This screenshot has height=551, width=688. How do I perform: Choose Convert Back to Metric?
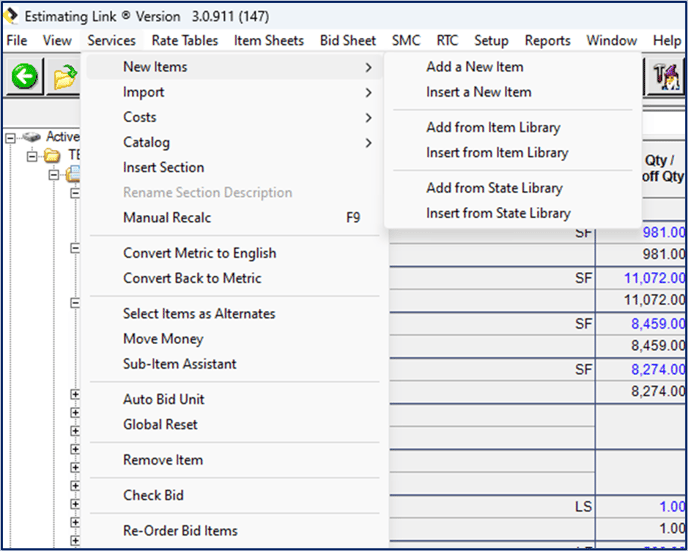point(234,278)
